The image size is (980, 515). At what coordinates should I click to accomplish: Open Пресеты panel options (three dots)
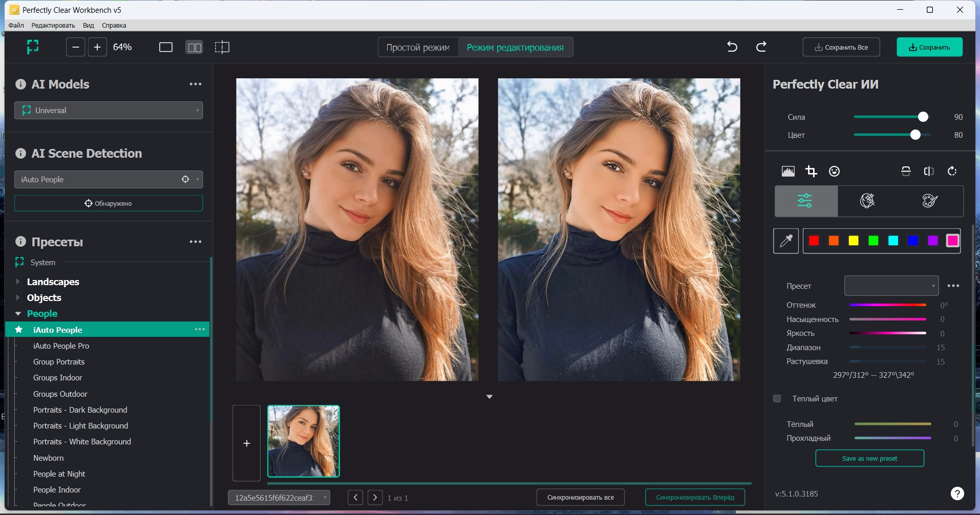point(196,242)
